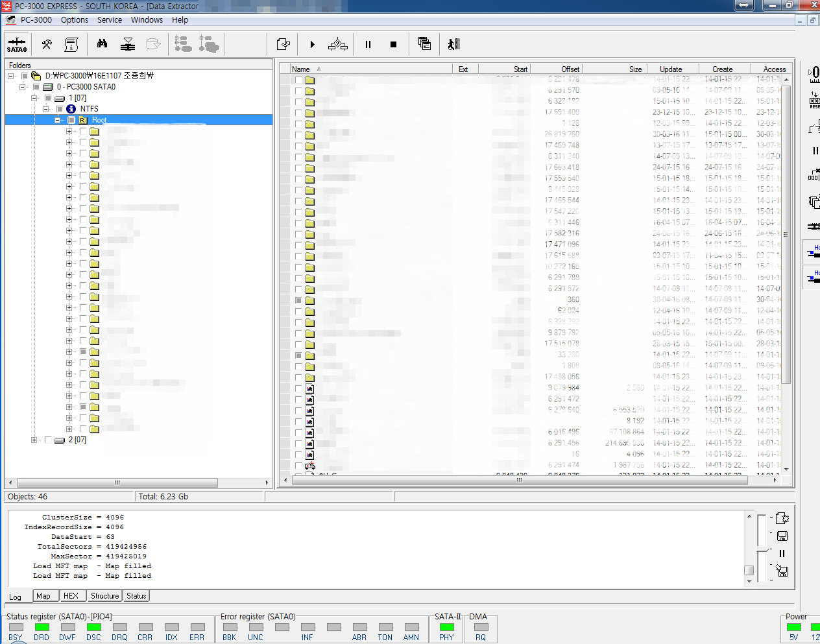
Task: Collapse the 0 - PC3000 SATA0 node
Action: 23,87
